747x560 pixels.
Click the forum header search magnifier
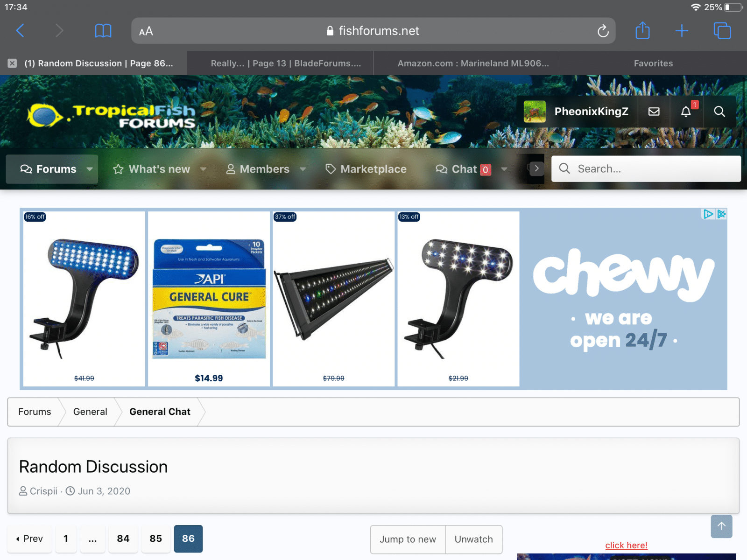coord(719,112)
